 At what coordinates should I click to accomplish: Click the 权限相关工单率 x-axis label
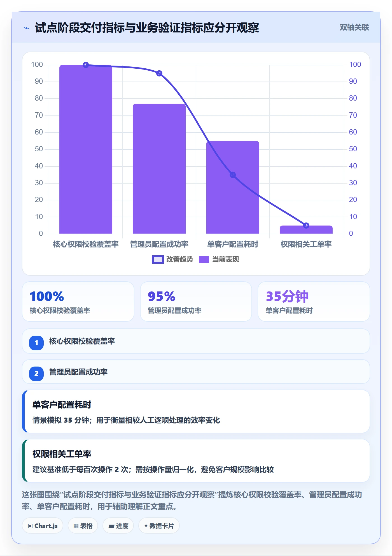pyautogui.click(x=306, y=244)
